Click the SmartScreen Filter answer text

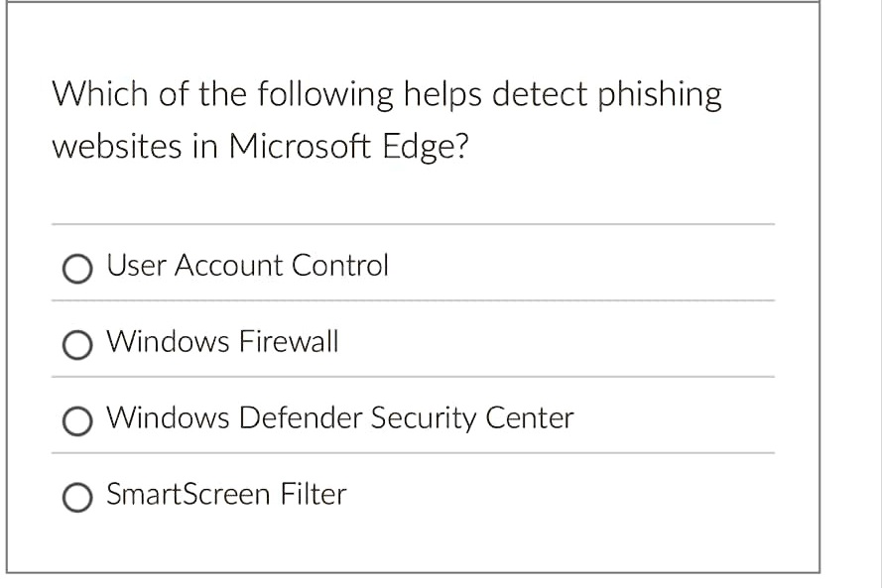226,495
